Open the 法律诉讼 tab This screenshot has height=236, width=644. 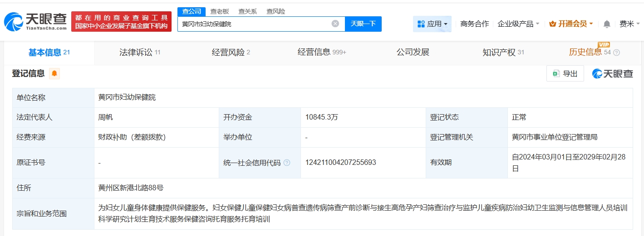[x=140, y=53]
